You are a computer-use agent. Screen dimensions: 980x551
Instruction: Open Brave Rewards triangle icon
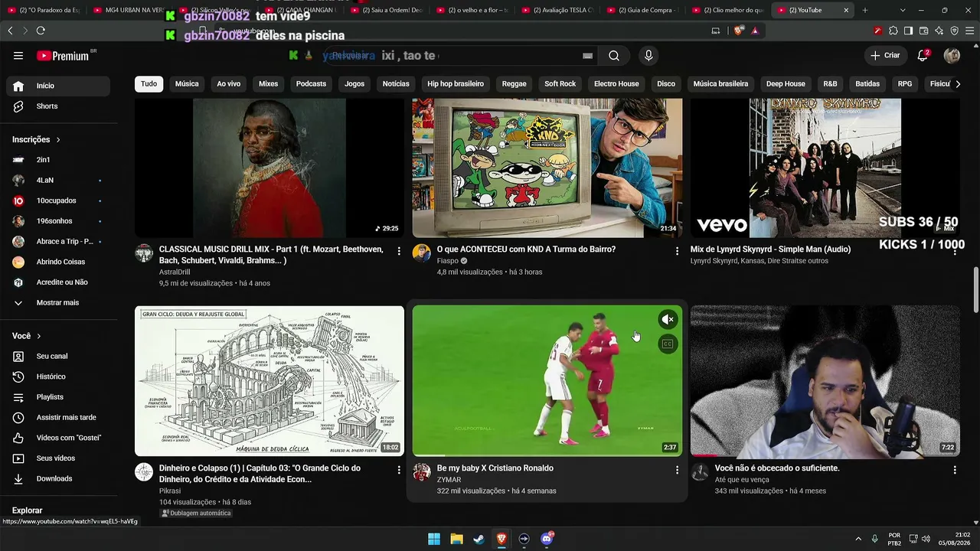755,31
